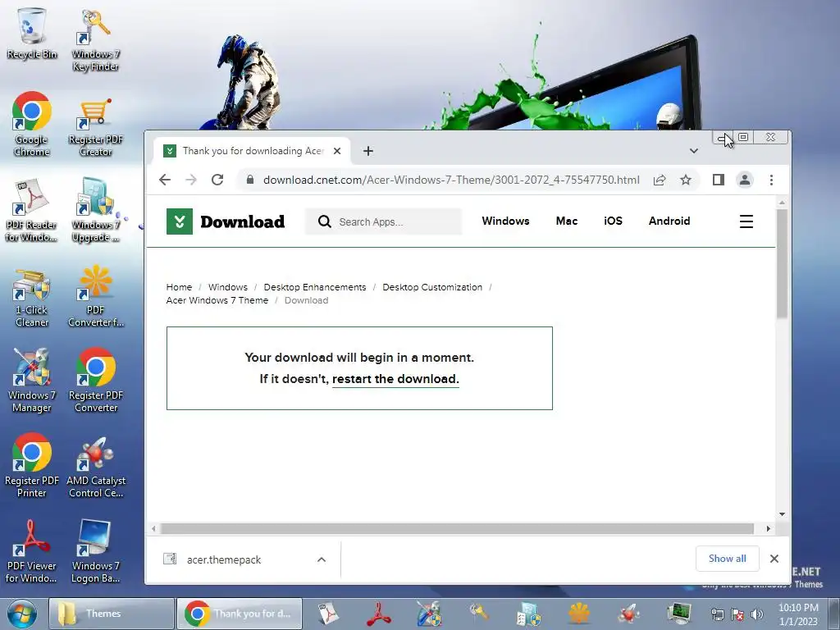Open the acer.themepack downloaded file
Image resolution: width=840 pixels, height=630 pixels.
click(224, 559)
